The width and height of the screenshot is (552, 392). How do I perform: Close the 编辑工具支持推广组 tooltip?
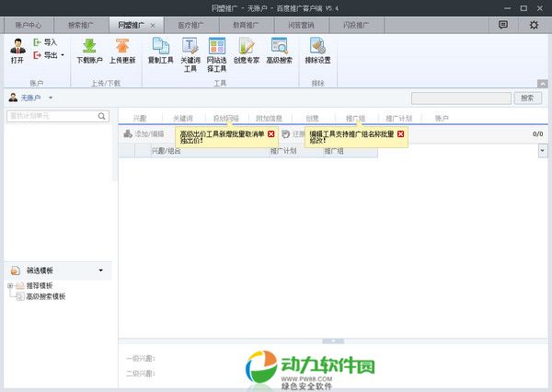click(400, 133)
